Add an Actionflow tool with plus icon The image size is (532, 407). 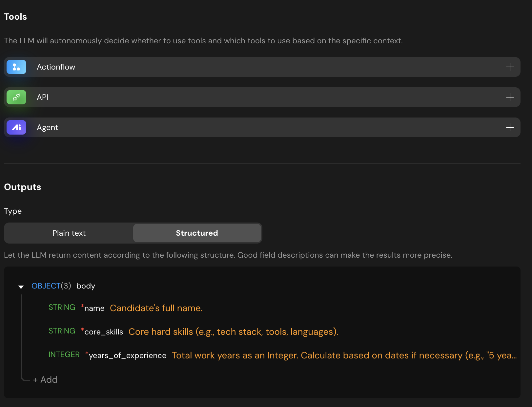pyautogui.click(x=510, y=67)
